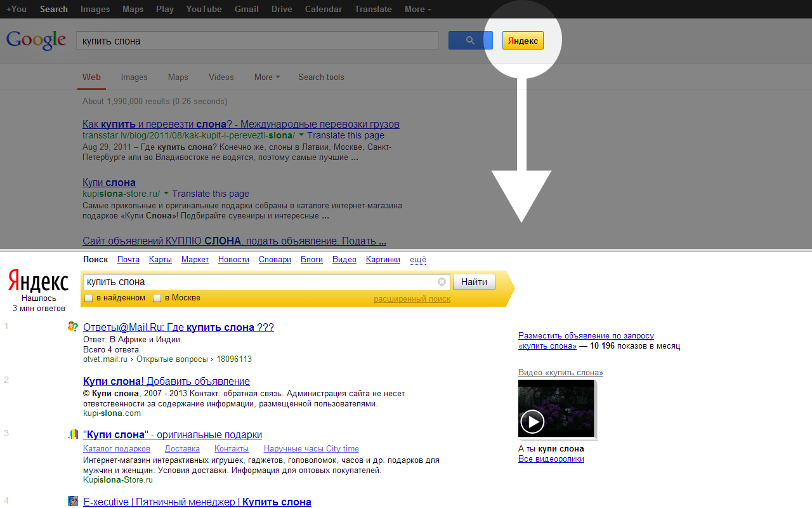The width and height of the screenshot is (812, 508).
Task: Click the Google logo
Action: pos(36,40)
